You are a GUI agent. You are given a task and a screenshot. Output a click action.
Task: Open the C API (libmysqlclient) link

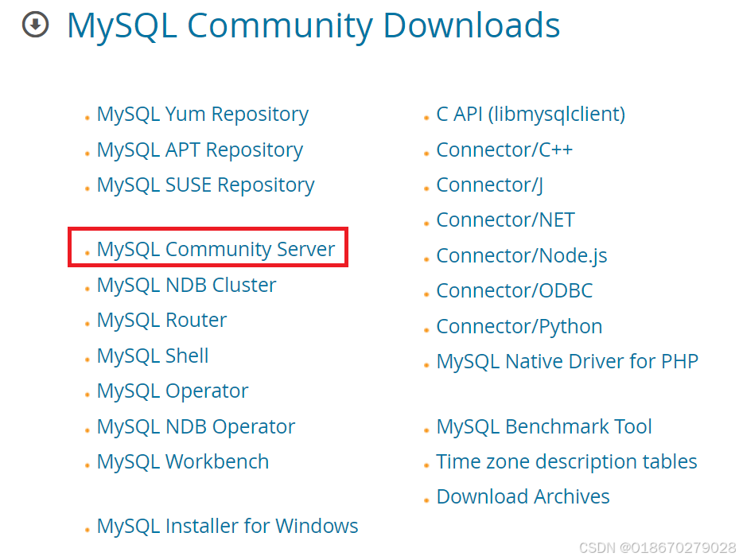pos(531,115)
